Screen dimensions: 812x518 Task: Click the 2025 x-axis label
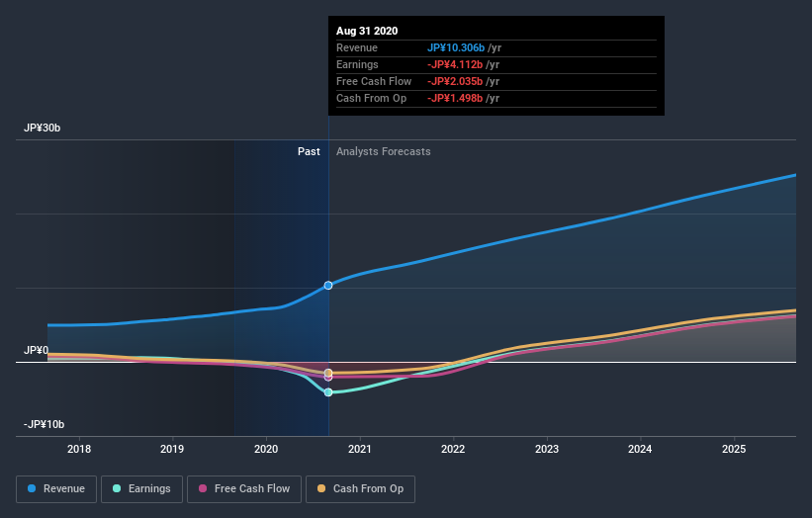734,449
